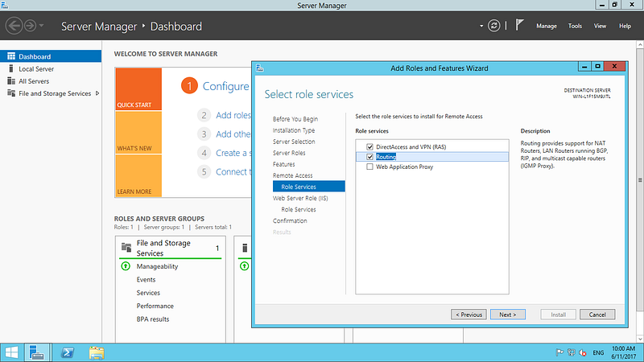The height and width of the screenshot is (362, 644).
Task: Click Performance in File and Storage tile
Action: pyautogui.click(x=155, y=306)
